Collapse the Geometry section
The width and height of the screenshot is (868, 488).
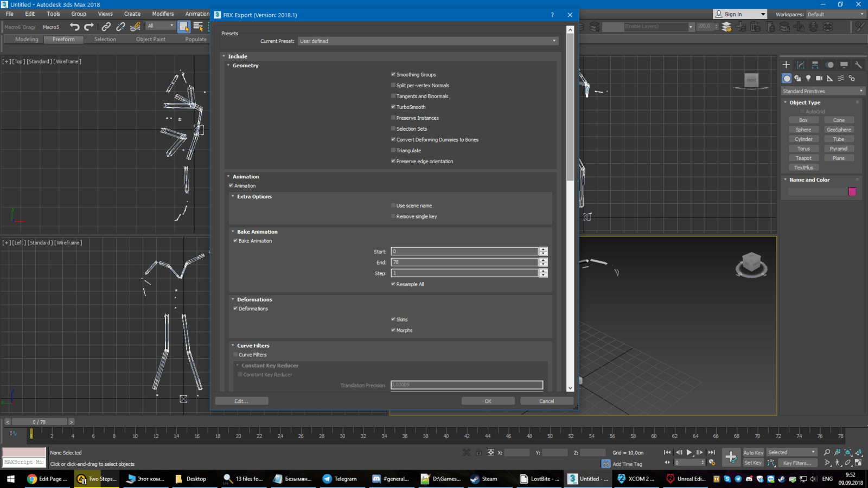[x=228, y=66]
